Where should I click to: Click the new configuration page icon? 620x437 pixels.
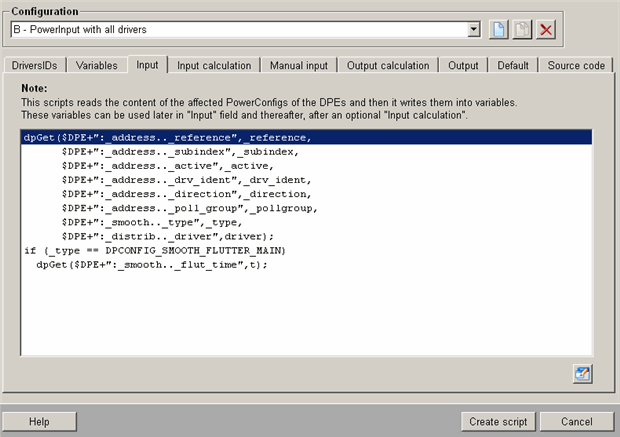(500, 29)
